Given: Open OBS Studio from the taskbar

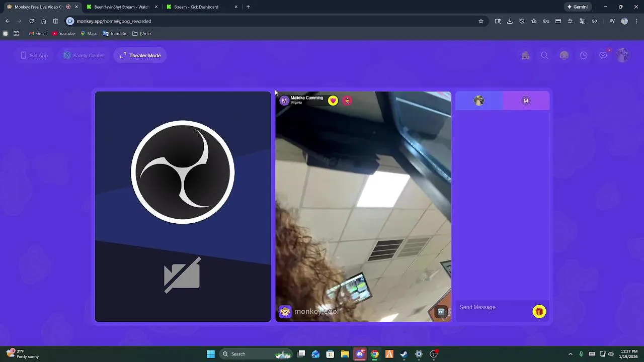Looking at the screenshot, I should (434, 354).
